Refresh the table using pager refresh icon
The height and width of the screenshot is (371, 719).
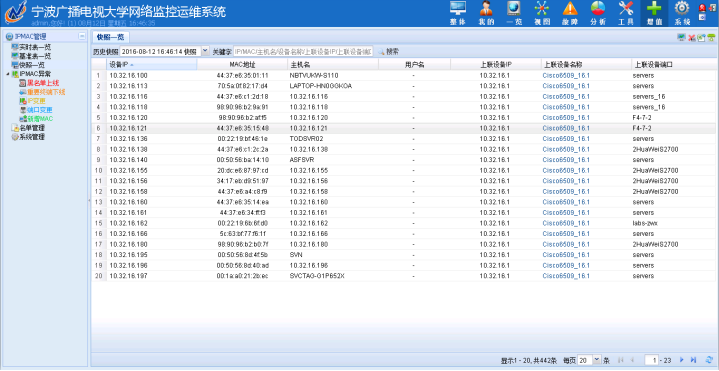(x=709, y=360)
